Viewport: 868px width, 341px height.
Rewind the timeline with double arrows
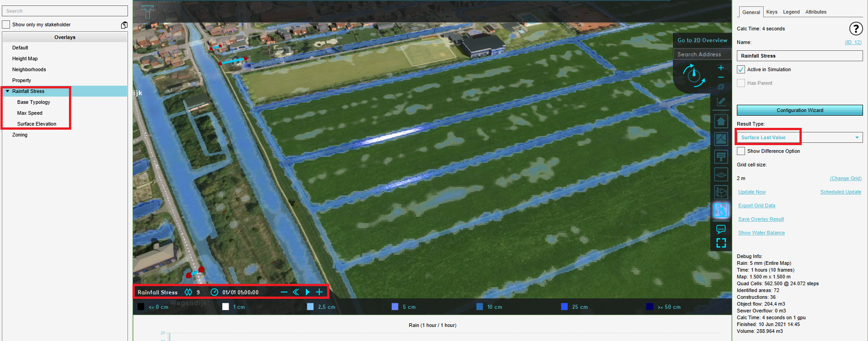(x=296, y=292)
